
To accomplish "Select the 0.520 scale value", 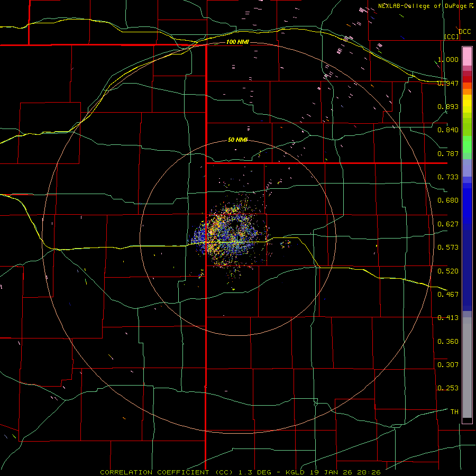I will point(448,271).
